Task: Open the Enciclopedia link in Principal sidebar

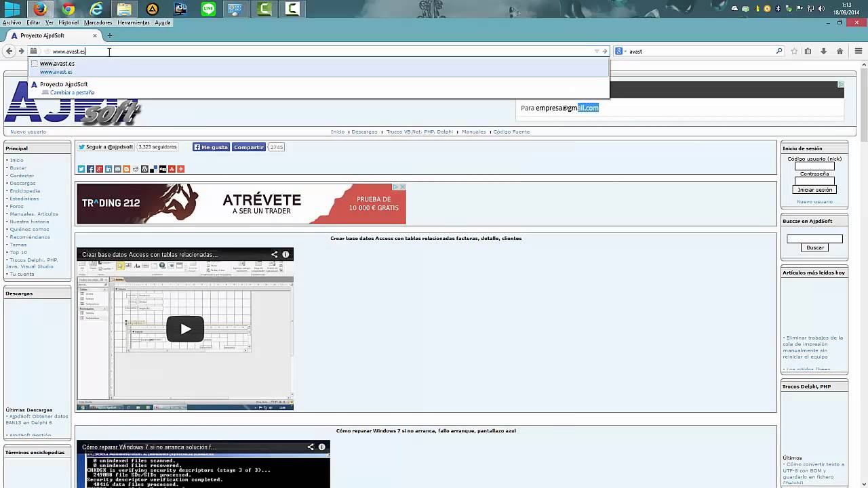Action: 25,191
